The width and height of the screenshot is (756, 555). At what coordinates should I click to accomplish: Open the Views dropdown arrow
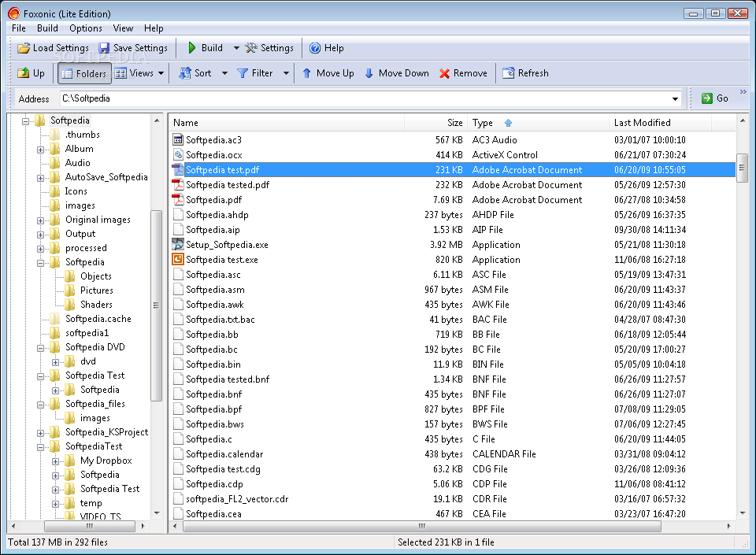[161, 73]
